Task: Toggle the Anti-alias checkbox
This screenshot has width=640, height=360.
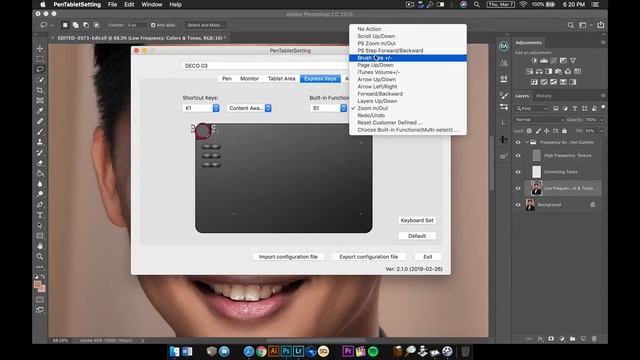Action: 153,25
